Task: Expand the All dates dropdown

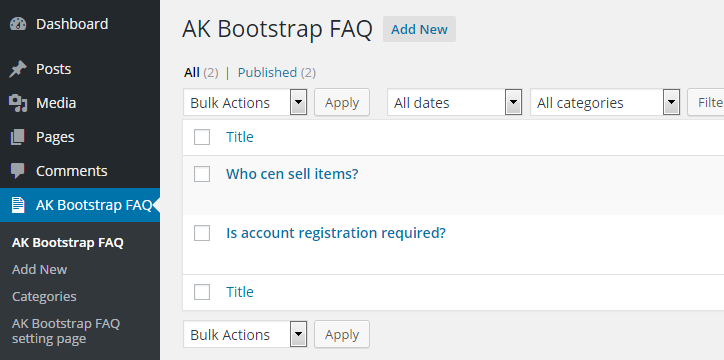Action: pos(454,102)
